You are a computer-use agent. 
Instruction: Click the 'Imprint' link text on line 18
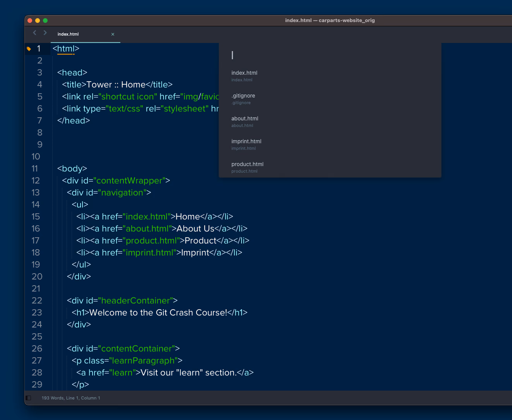coord(195,253)
